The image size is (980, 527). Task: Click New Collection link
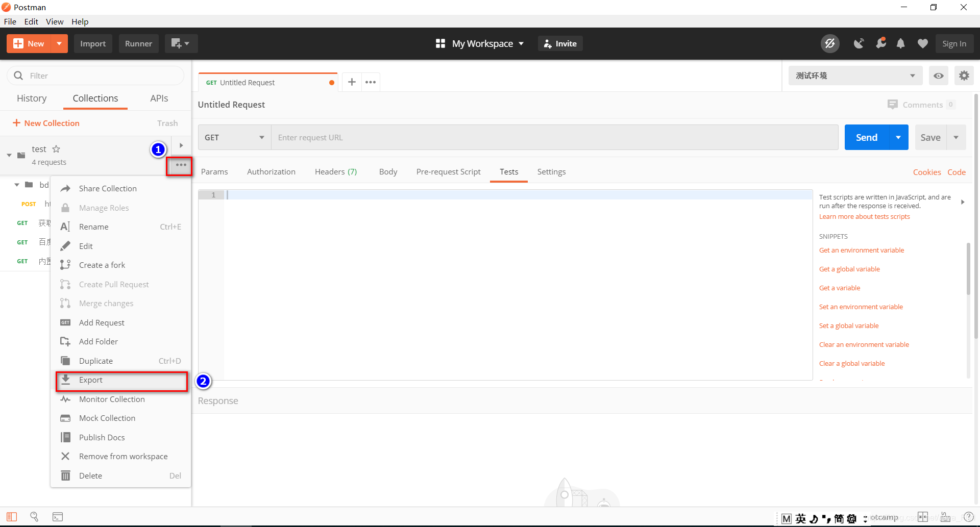coord(46,123)
